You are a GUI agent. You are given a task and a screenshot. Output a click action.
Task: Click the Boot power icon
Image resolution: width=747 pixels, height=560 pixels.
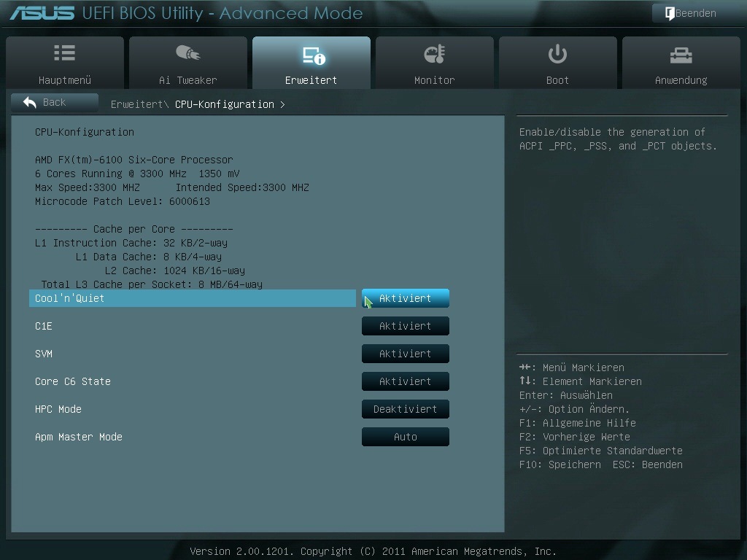[x=557, y=54]
